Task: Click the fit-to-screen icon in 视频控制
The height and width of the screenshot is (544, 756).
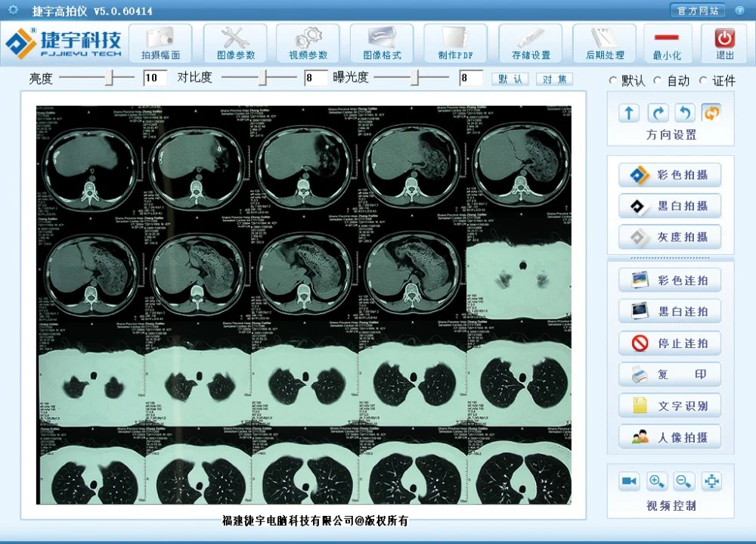Action: pos(711,481)
